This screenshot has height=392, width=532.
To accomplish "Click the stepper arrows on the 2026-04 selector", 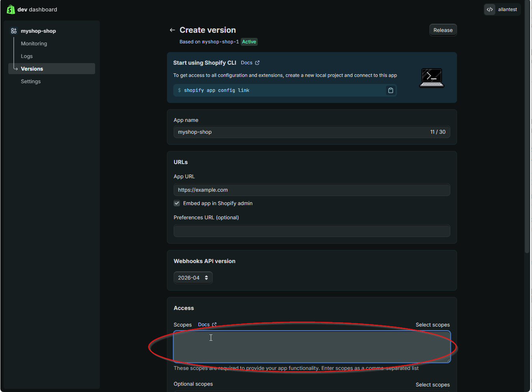I will (x=206, y=277).
